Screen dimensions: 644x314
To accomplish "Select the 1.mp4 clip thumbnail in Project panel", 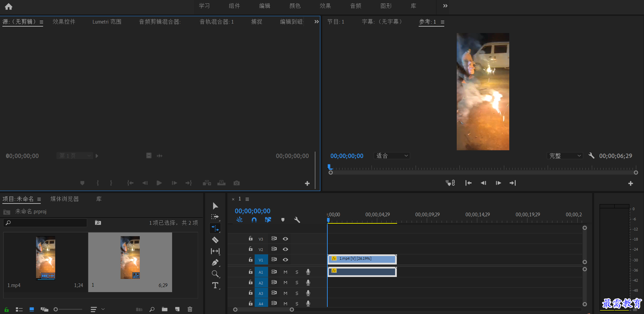I will pyautogui.click(x=45, y=258).
